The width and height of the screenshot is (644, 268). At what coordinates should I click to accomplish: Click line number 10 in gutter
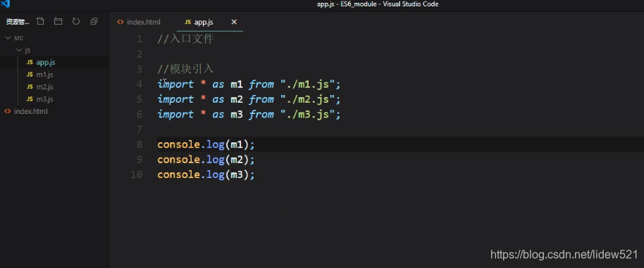pos(137,174)
